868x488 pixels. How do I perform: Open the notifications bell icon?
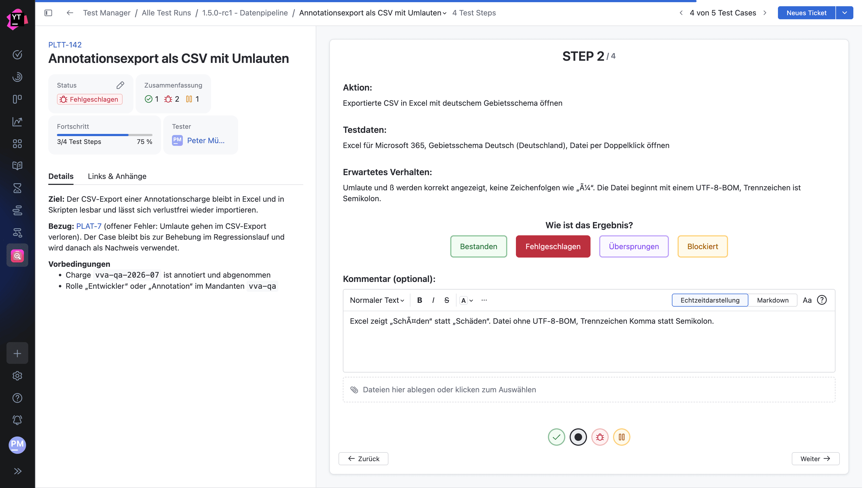(17, 420)
